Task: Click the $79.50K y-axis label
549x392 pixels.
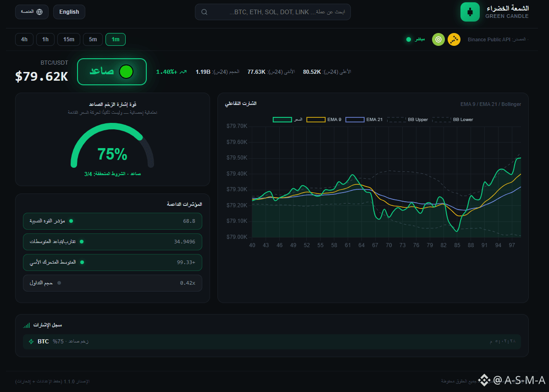Action: [237, 158]
